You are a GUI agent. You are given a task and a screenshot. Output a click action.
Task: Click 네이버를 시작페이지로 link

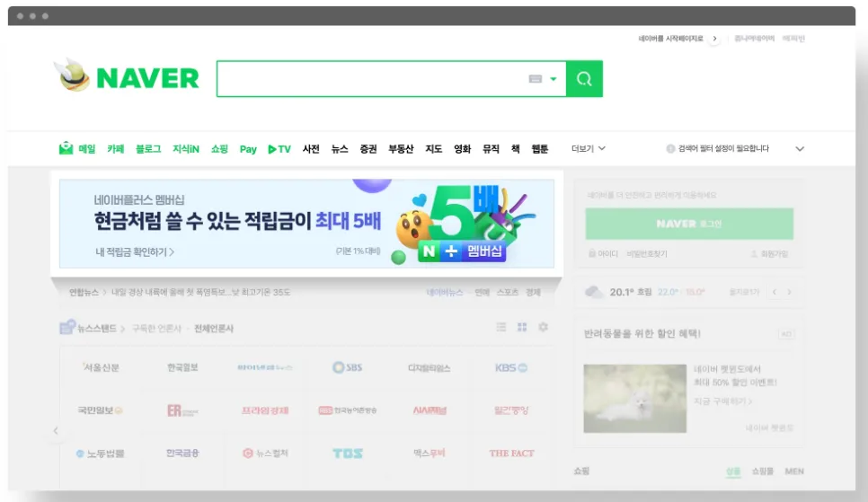(x=670, y=39)
